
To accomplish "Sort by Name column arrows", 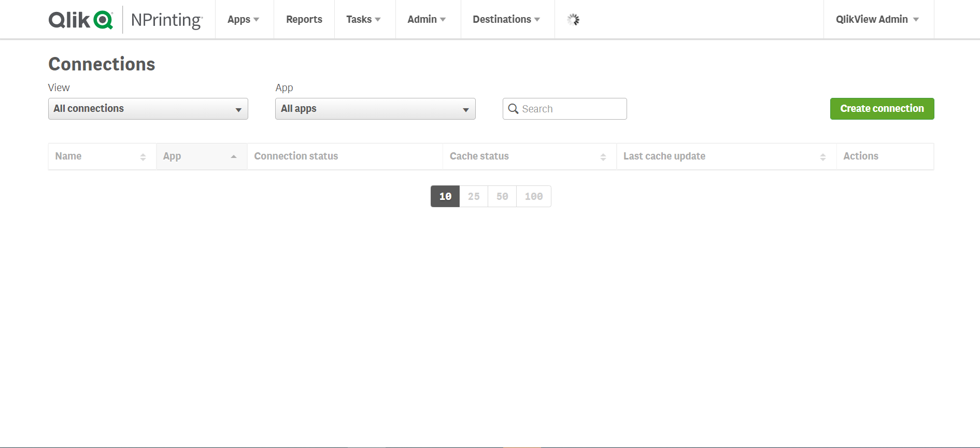I will pos(143,157).
